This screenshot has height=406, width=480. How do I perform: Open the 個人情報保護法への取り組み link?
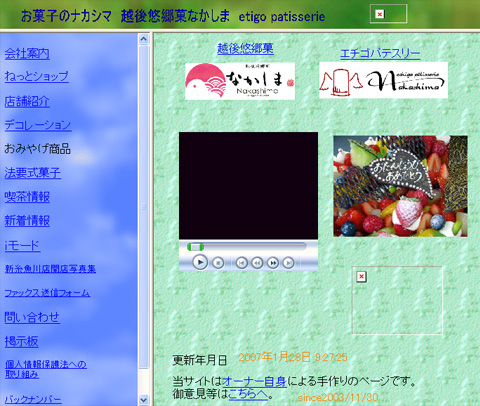pyautogui.click(x=46, y=369)
